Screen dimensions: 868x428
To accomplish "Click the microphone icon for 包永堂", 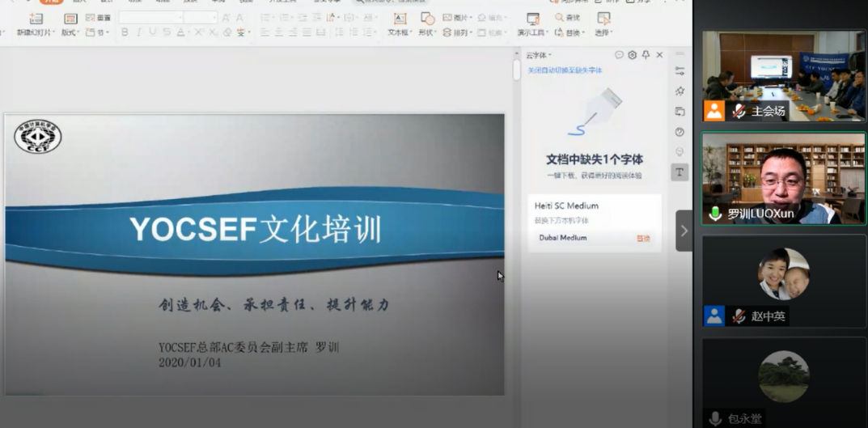I will 715,418.
